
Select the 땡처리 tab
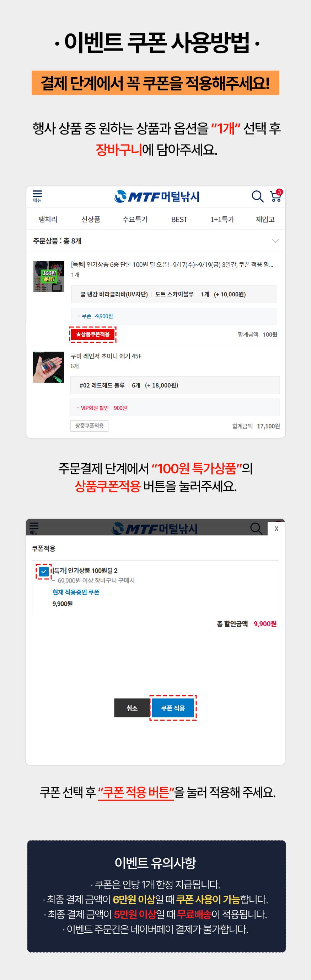coord(48,219)
